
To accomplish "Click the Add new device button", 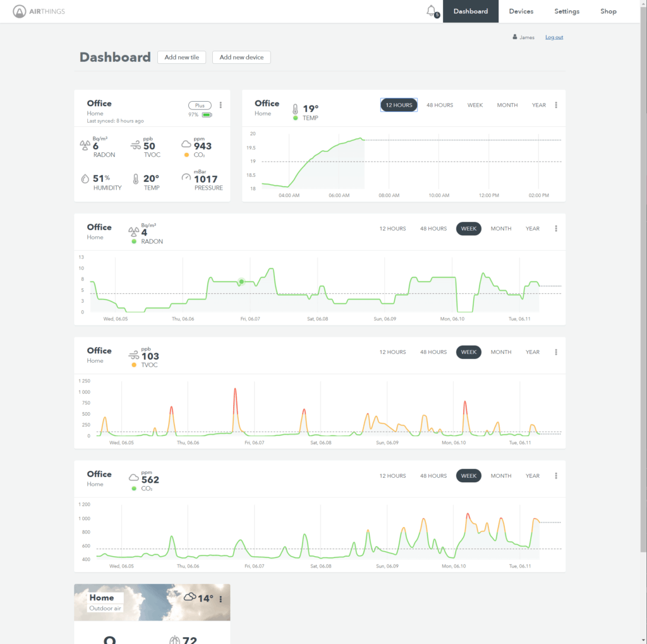I will pos(241,58).
